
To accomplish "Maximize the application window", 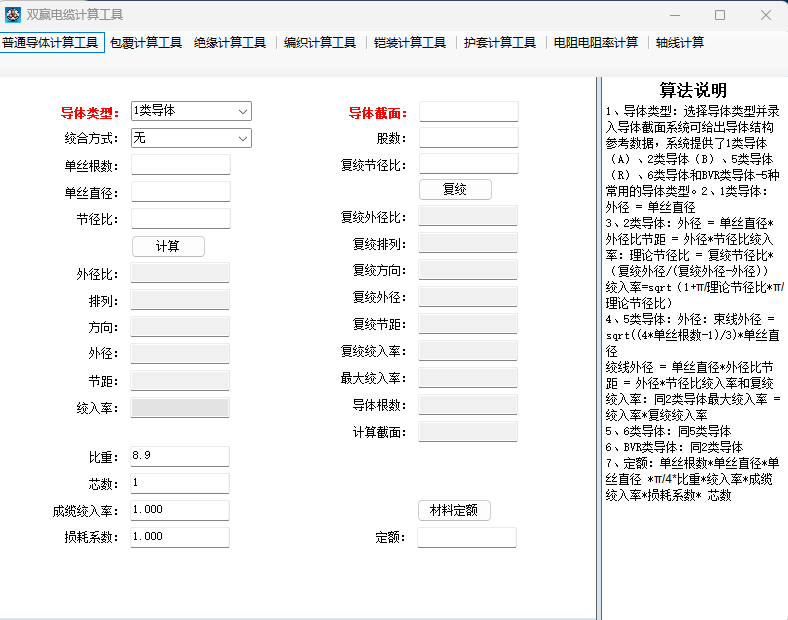I will (x=720, y=15).
